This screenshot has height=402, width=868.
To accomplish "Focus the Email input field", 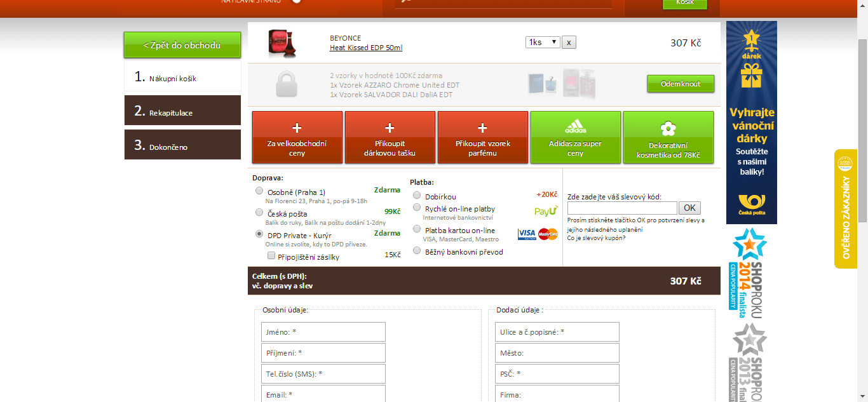I will pos(323,394).
